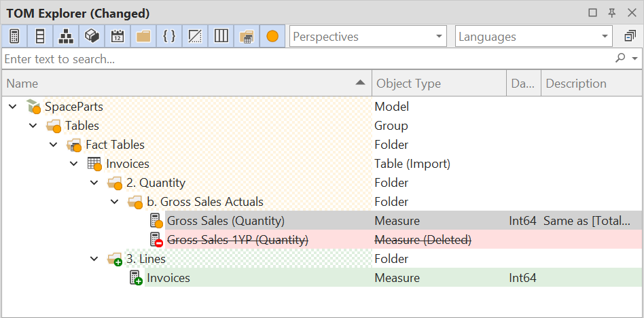Select b. Gross Sales Actuals row

click(x=205, y=202)
